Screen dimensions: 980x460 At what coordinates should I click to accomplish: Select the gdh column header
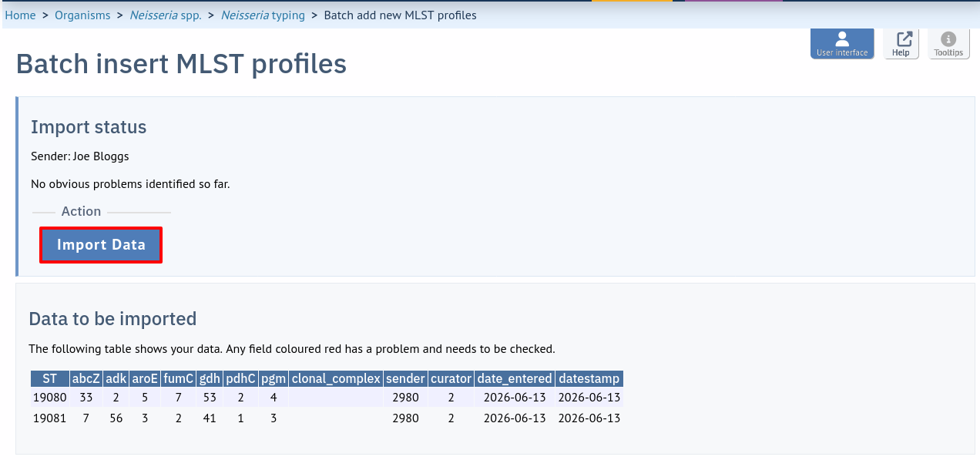coord(210,378)
